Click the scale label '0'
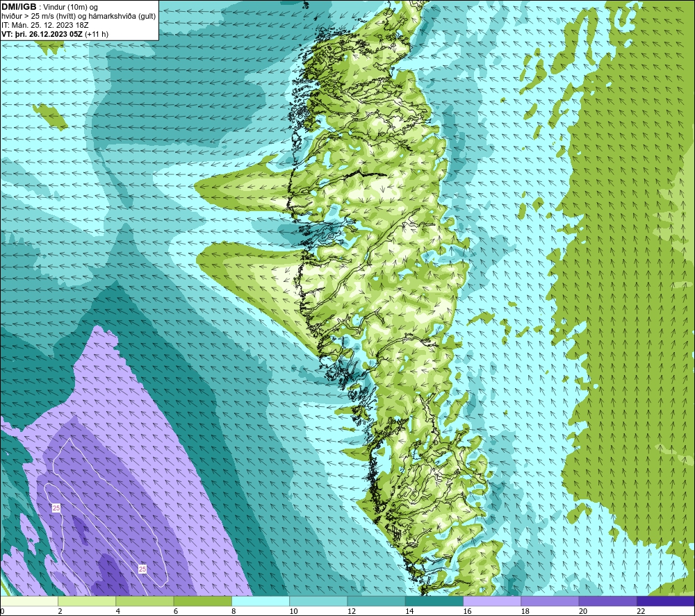The height and width of the screenshot is (616, 695). [2, 612]
